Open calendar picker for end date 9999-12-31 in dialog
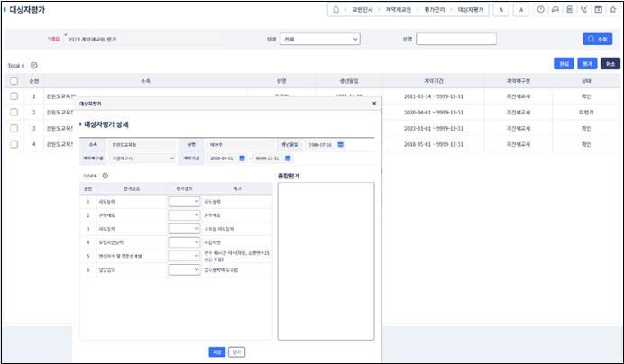 [x=288, y=159]
